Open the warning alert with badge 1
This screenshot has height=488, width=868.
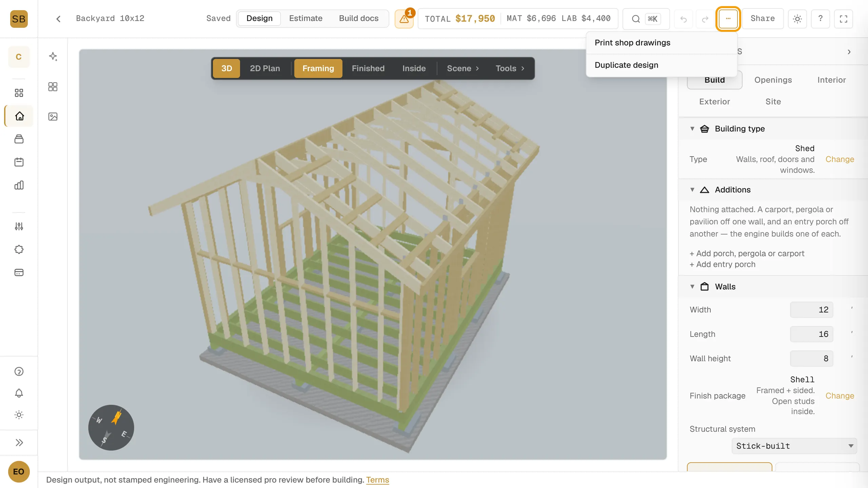[404, 19]
